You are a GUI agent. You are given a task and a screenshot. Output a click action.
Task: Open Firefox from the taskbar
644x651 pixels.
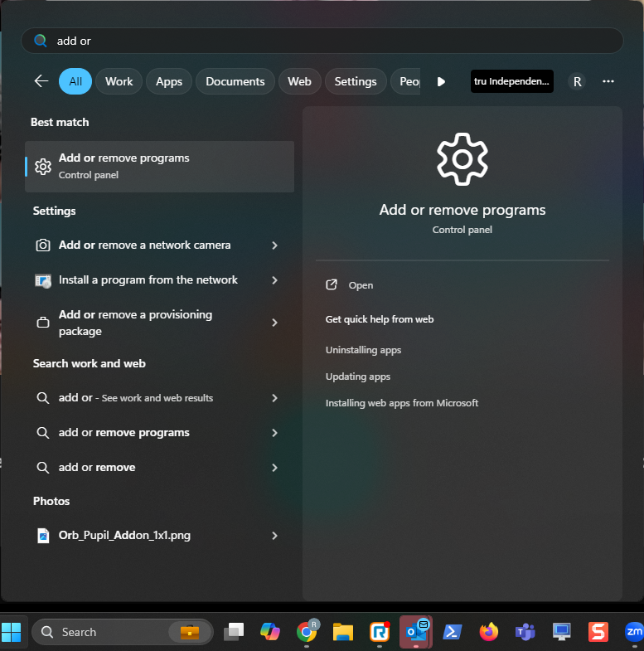(x=489, y=632)
